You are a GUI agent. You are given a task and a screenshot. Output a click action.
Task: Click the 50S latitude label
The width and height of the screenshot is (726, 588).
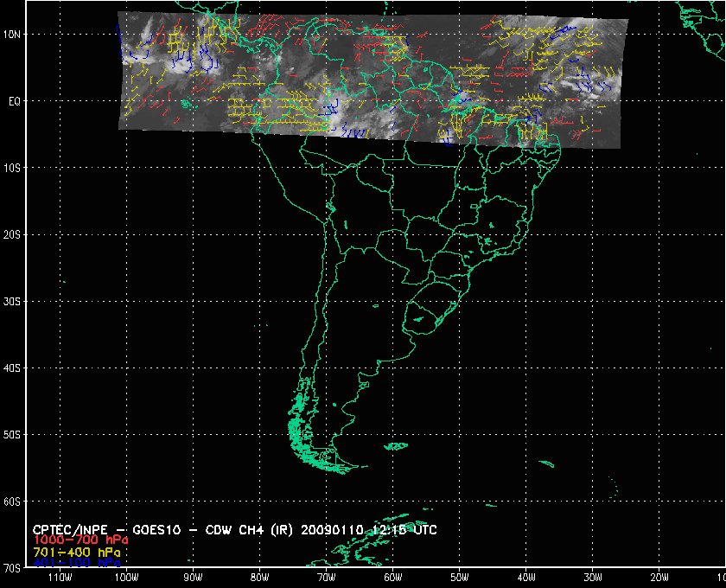[x=11, y=435]
